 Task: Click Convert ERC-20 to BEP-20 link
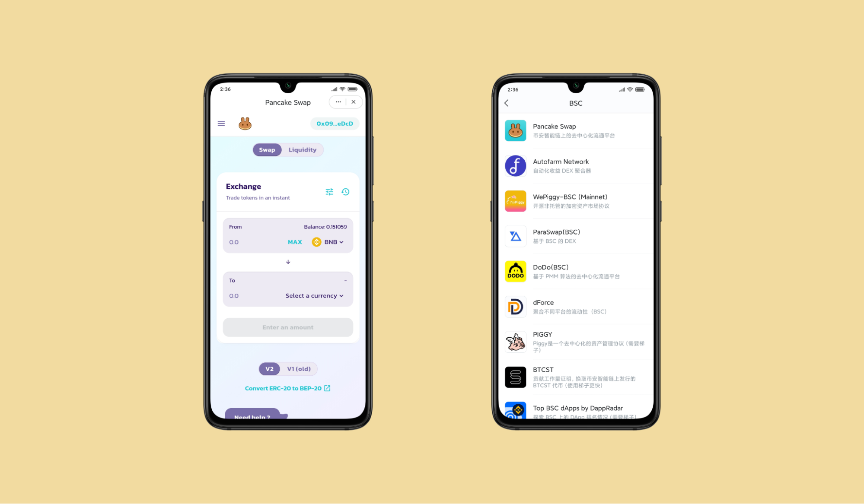tap(287, 388)
